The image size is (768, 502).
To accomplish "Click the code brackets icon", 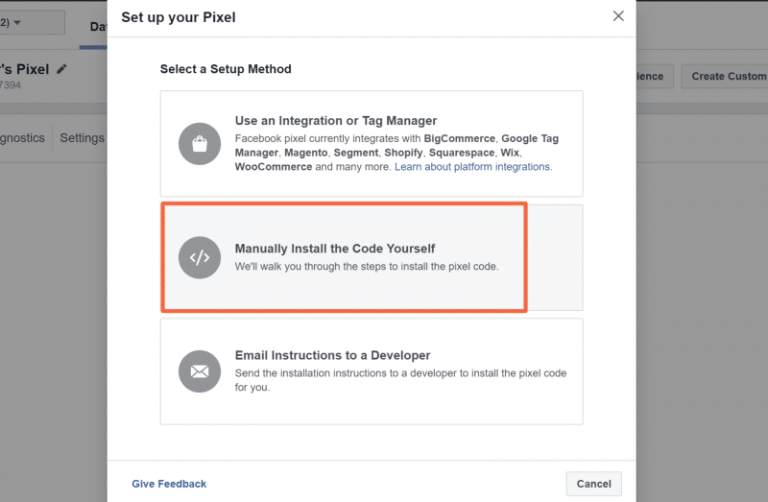I will click(199, 258).
